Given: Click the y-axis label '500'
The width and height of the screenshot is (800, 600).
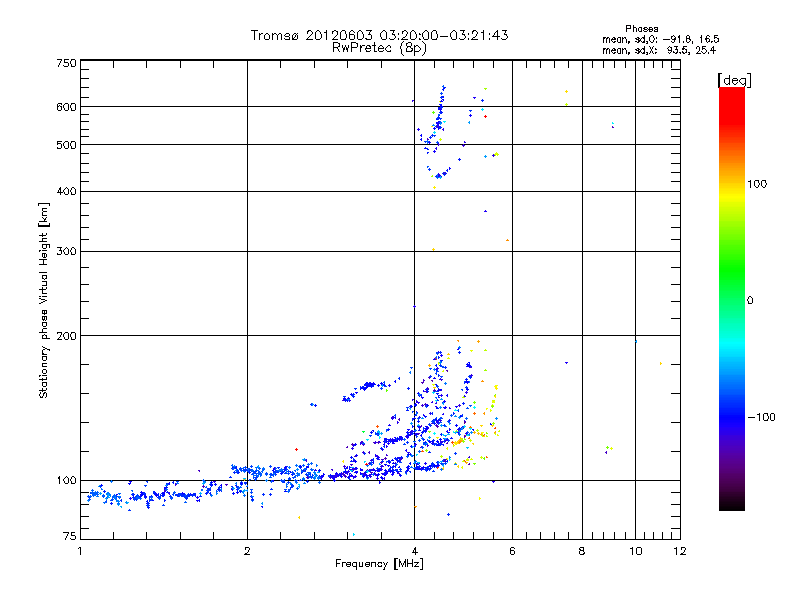Looking at the screenshot, I should 66,145.
